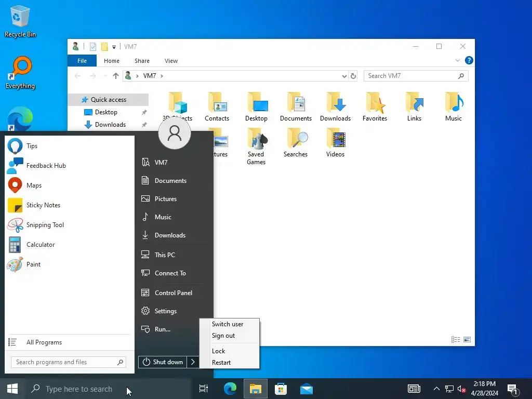Image resolution: width=532 pixels, height=399 pixels.
Task: Expand the Explorer ribbon chevron
Action: (458, 60)
